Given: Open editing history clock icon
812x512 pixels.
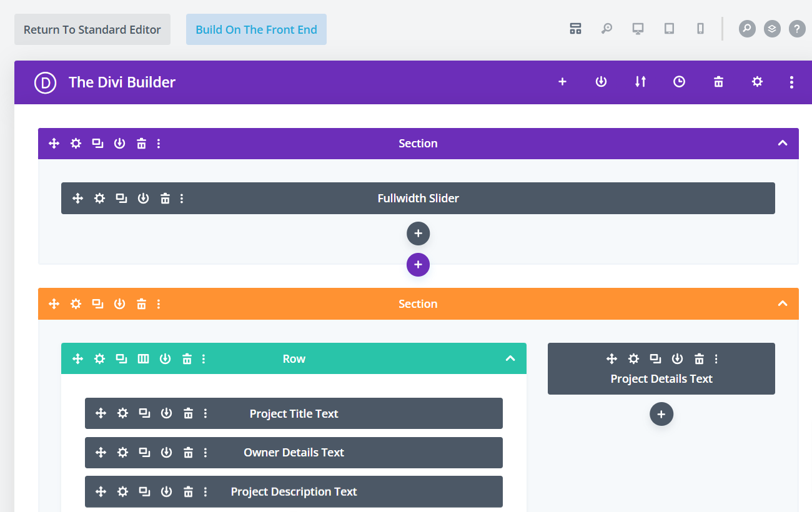Looking at the screenshot, I should (679, 82).
